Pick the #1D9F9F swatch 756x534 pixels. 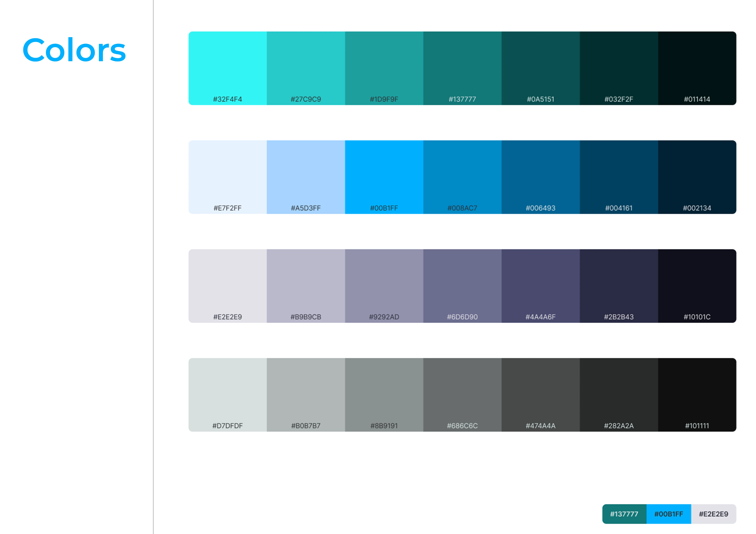coord(384,68)
